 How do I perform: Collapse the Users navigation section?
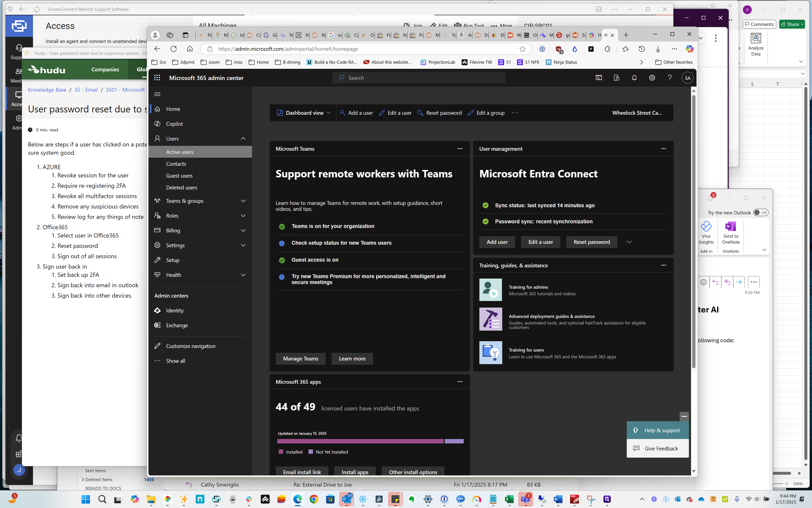click(243, 138)
